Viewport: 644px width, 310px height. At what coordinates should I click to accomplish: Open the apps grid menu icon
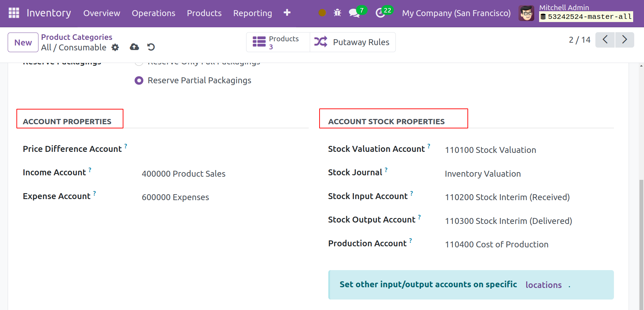coord(14,13)
